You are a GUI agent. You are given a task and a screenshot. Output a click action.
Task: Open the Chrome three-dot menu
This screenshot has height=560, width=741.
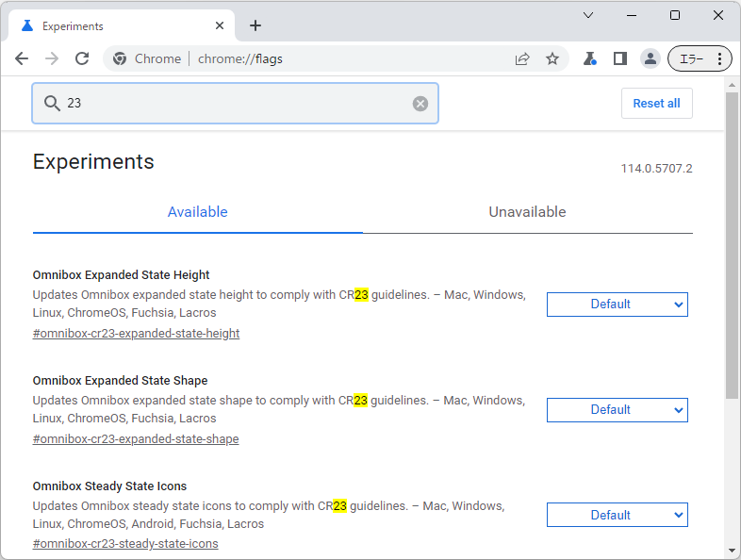click(x=719, y=58)
